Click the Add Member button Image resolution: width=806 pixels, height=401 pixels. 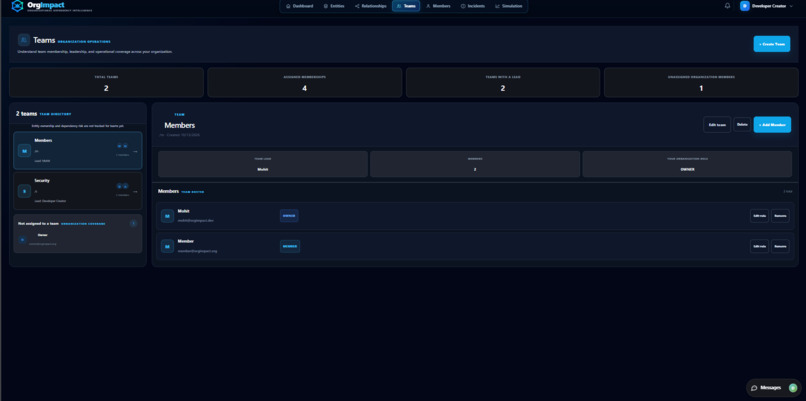coord(772,124)
